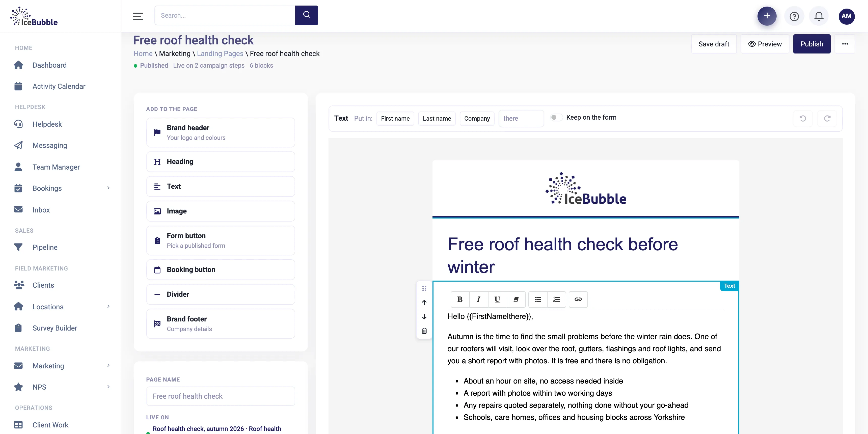Toggle Keep on the form switch
The image size is (868, 434).
pos(556,117)
